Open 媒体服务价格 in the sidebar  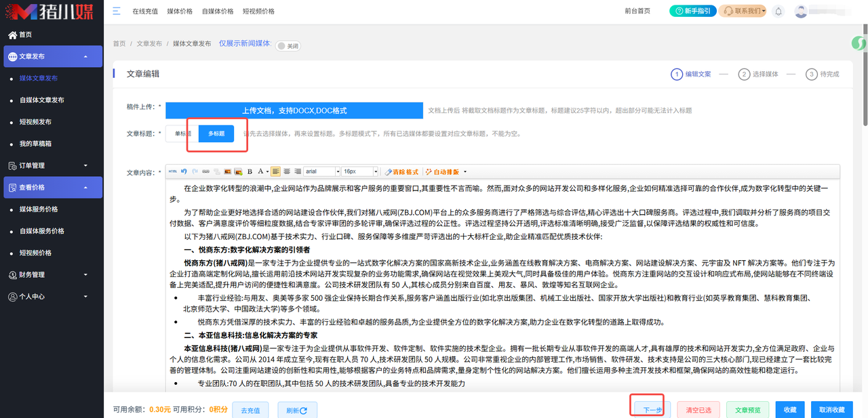coord(39,209)
